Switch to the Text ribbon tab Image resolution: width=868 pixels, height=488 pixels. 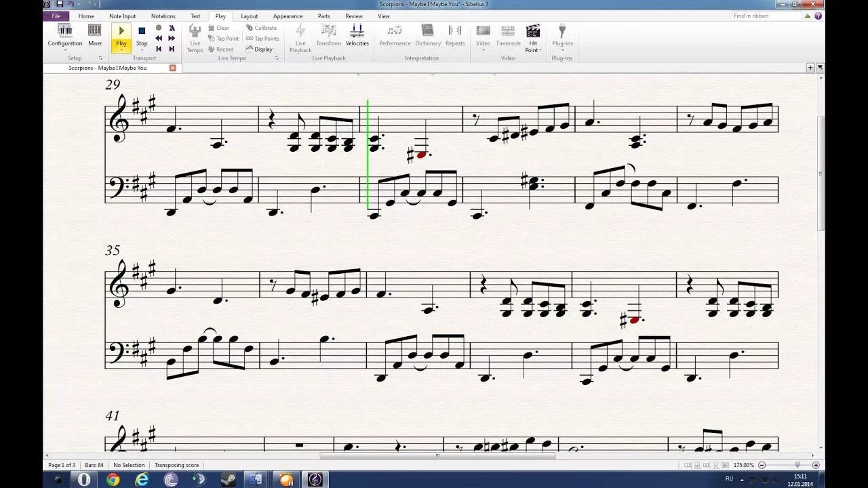click(195, 16)
